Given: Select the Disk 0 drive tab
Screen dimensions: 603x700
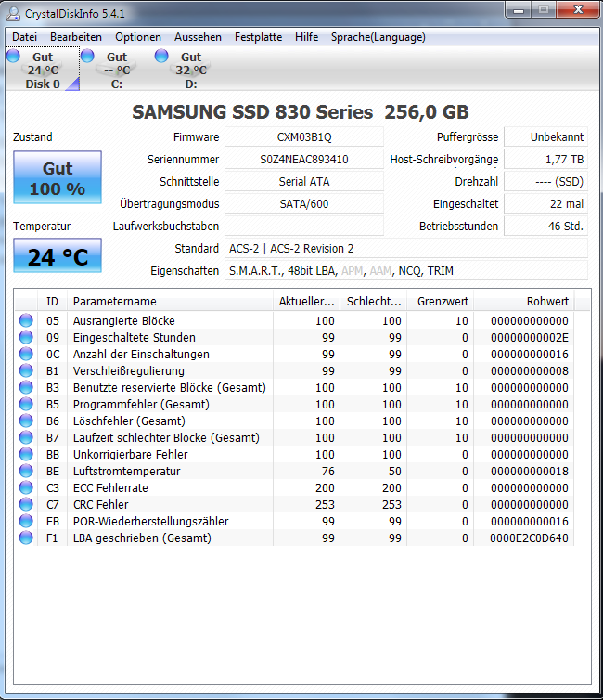Looking at the screenshot, I should [43, 70].
